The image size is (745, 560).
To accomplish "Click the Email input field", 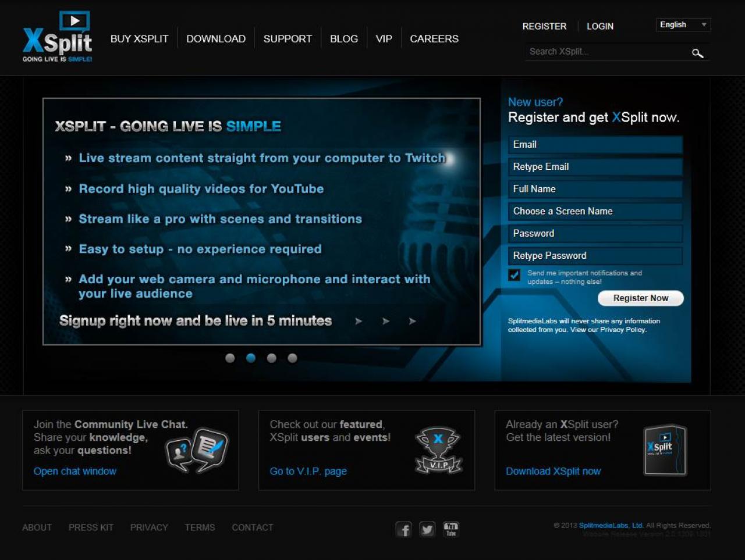I will 595,145.
